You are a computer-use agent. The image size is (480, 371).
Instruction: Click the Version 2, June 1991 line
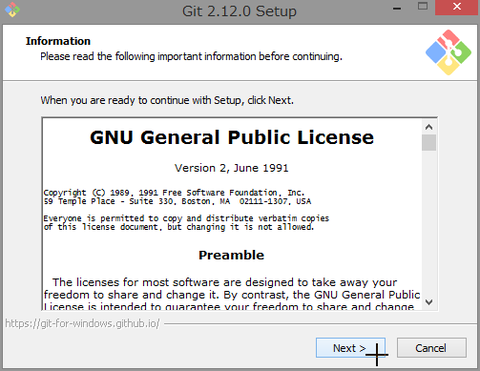(x=231, y=168)
